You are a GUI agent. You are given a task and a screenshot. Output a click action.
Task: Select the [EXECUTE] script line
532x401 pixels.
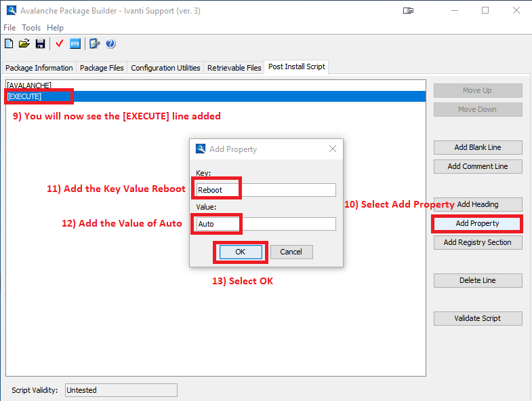click(x=216, y=96)
